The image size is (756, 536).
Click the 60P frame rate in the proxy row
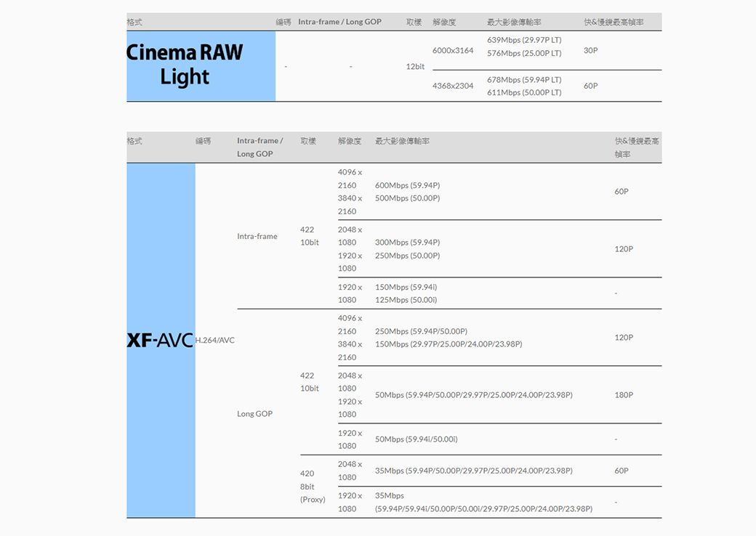point(622,471)
